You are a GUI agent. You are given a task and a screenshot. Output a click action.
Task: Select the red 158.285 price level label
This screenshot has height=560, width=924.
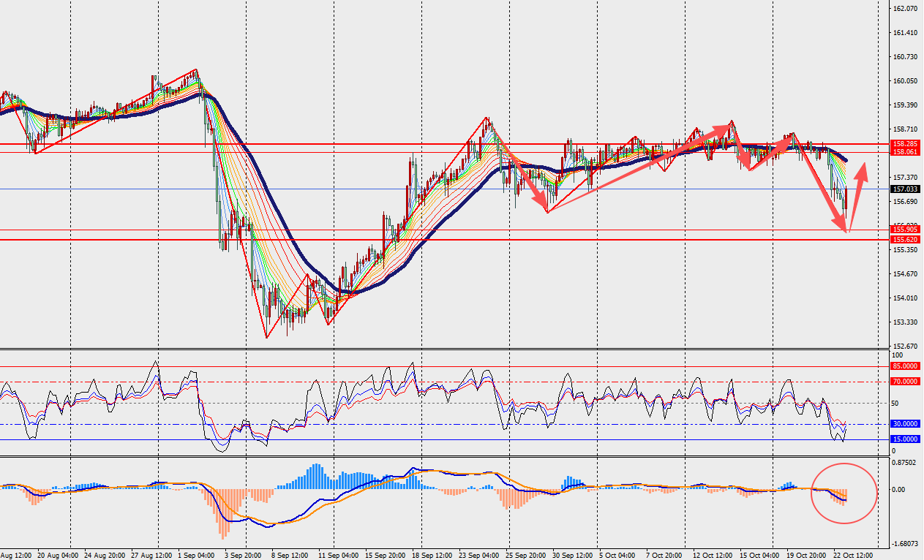[905, 144]
